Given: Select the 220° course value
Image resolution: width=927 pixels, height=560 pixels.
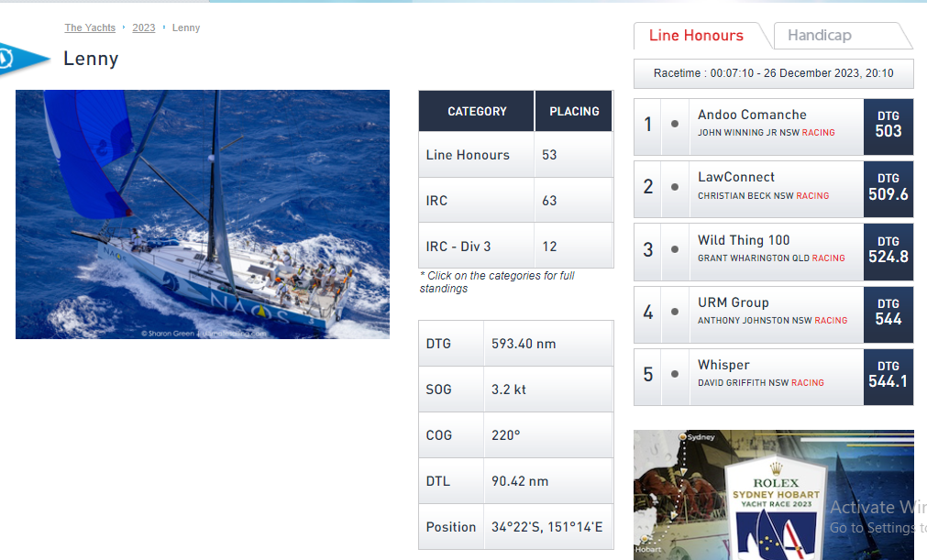Looking at the screenshot, I should point(505,435).
